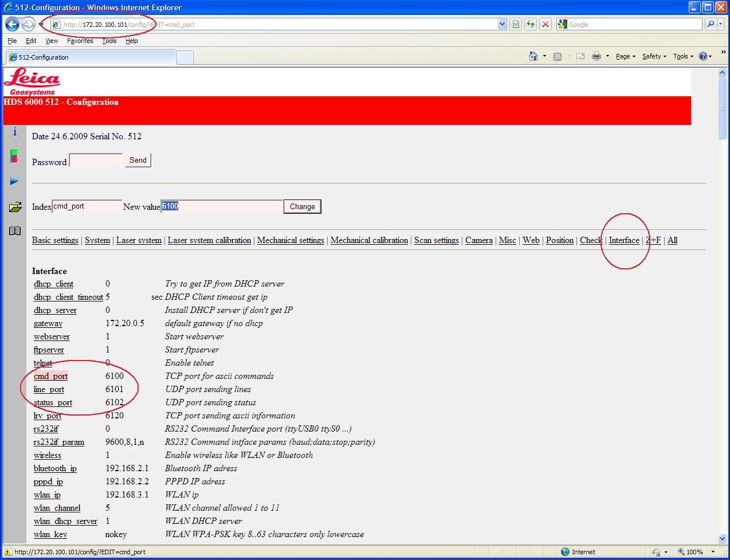Click the magnifier search icon
This screenshot has height=560, width=730.
click(711, 24)
